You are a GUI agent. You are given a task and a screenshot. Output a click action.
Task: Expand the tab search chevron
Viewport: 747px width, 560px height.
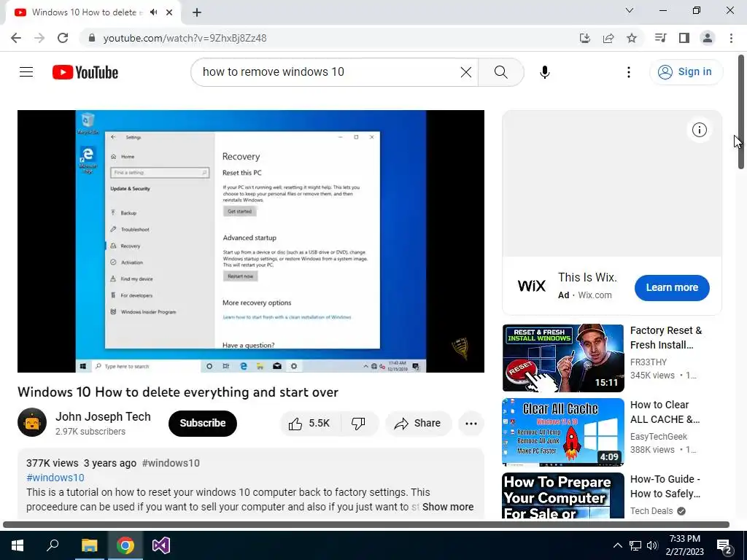(x=630, y=10)
